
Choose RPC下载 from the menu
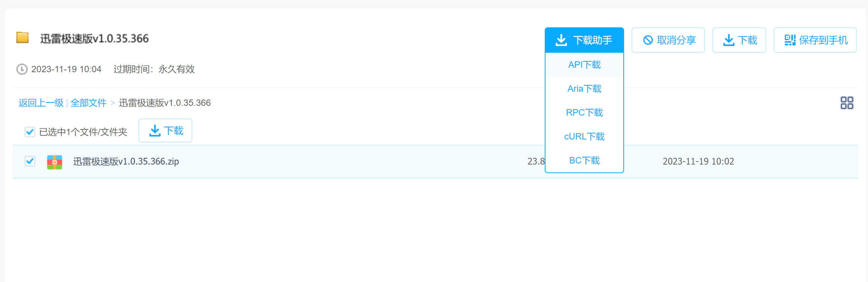click(584, 113)
